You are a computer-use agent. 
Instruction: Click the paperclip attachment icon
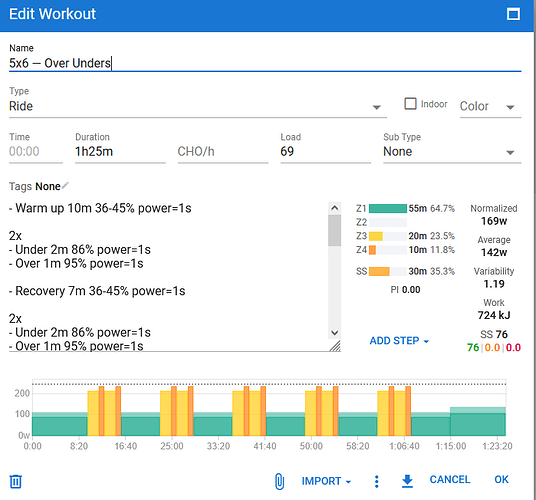click(279, 481)
